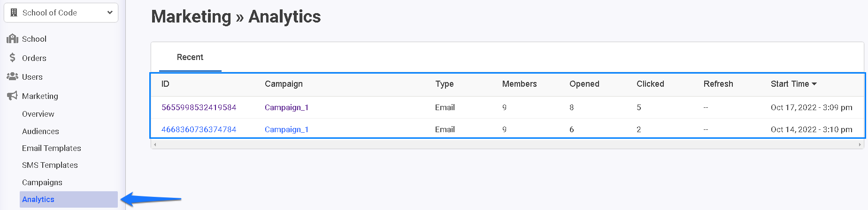Image resolution: width=868 pixels, height=210 pixels.
Task: Click Oct 17, 2022 - 3:09 pm cell
Action: coord(811,107)
